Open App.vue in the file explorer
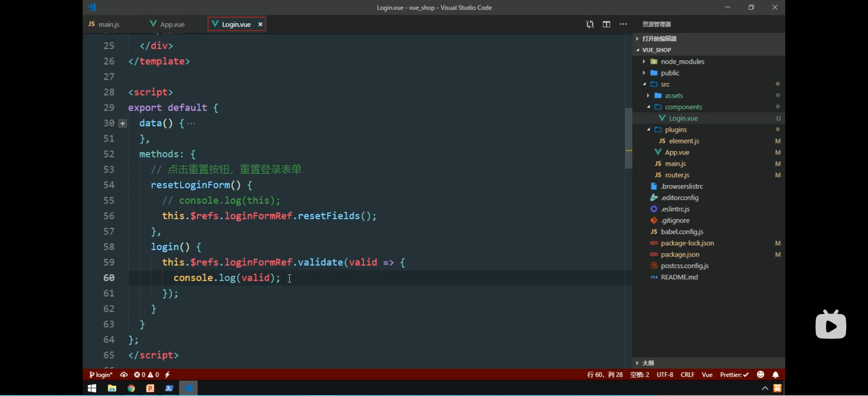Screen dimensions: 868x396 [708, 153]
